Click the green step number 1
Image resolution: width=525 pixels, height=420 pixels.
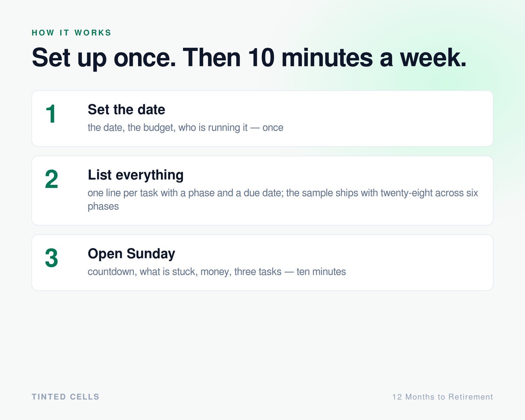pos(51,114)
